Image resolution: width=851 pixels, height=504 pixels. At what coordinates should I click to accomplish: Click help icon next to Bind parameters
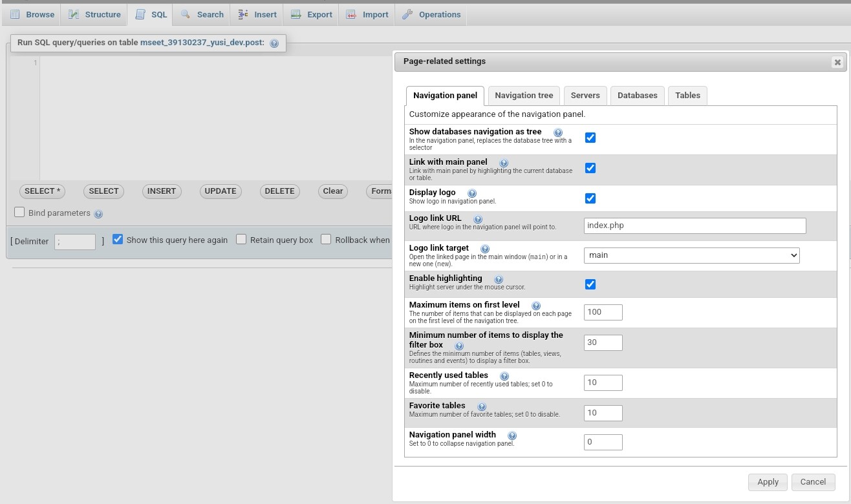(x=98, y=214)
